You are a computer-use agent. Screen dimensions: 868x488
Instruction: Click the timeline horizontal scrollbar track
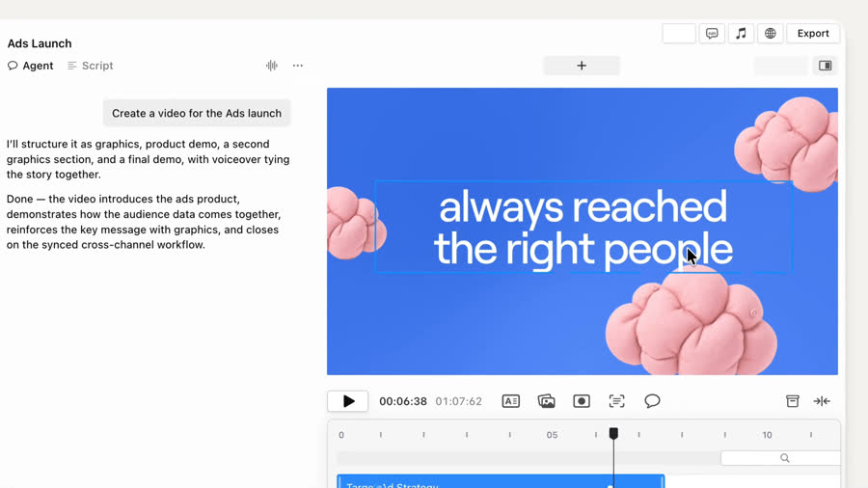(x=529, y=457)
